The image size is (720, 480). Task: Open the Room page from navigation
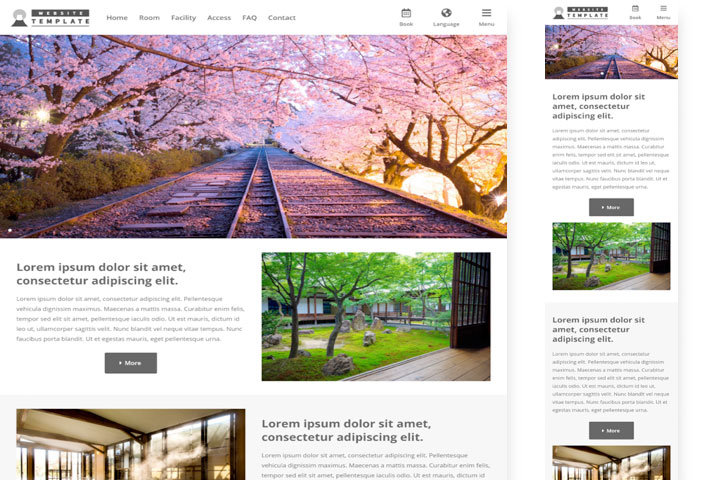click(149, 18)
